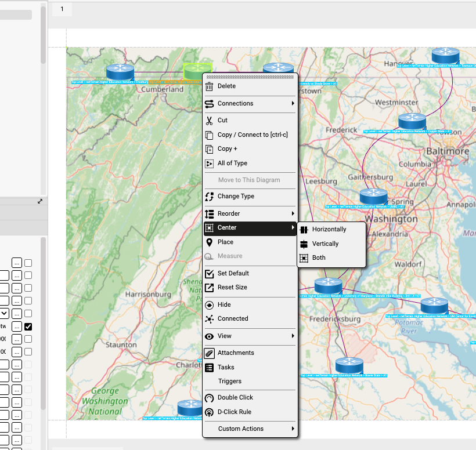Image resolution: width=476 pixels, height=450 pixels.
Task: Choose Horizontally from Center submenu
Action: pyautogui.click(x=329, y=230)
